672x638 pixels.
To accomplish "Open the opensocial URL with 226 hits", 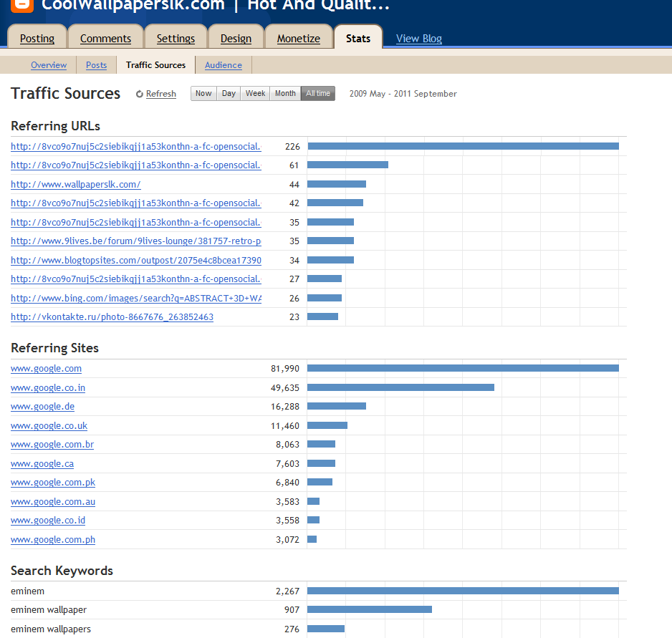I will 136,147.
